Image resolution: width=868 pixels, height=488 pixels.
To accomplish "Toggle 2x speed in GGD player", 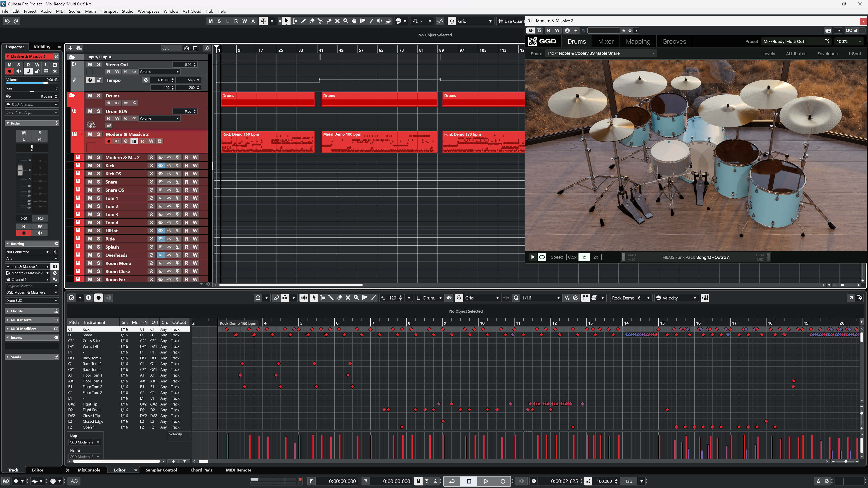I will (595, 257).
